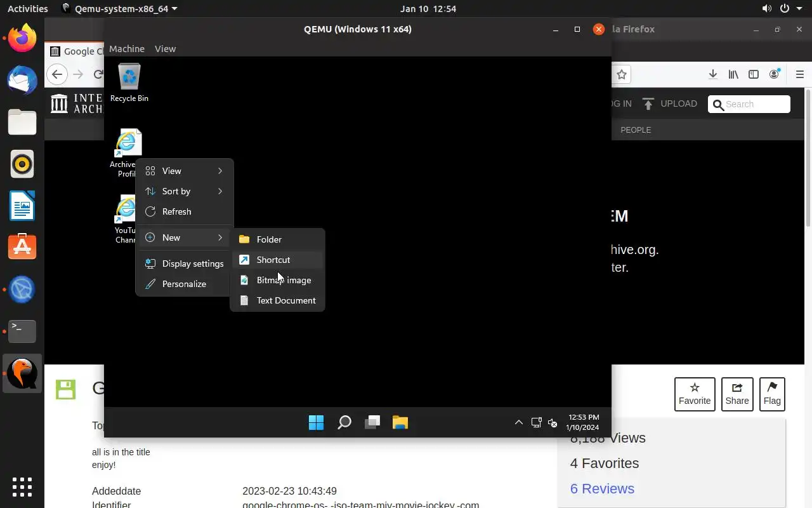Click the Firefox back button

(57, 74)
